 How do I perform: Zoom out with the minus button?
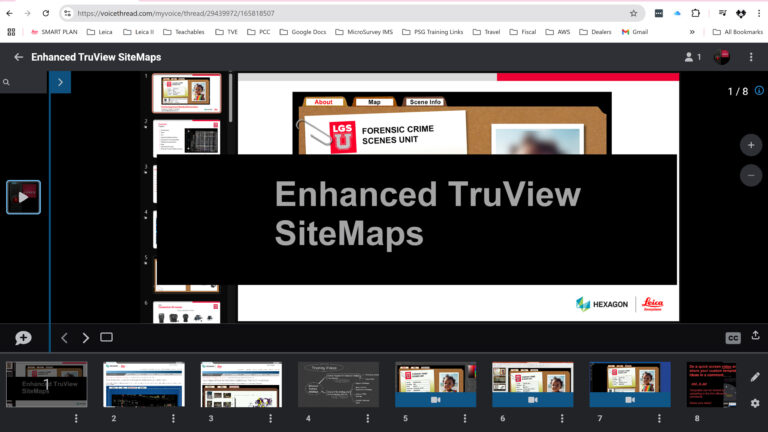click(750, 175)
